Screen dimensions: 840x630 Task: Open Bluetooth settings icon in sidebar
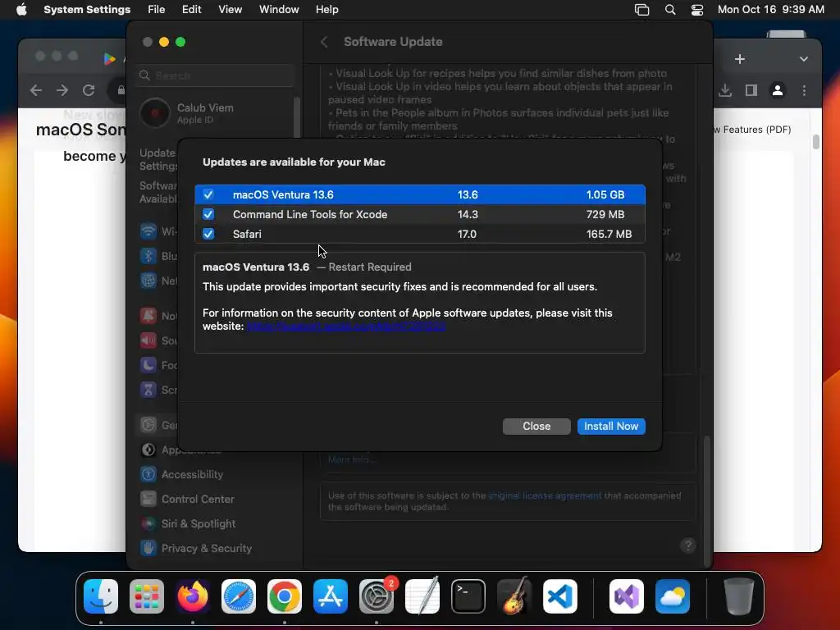(x=148, y=256)
